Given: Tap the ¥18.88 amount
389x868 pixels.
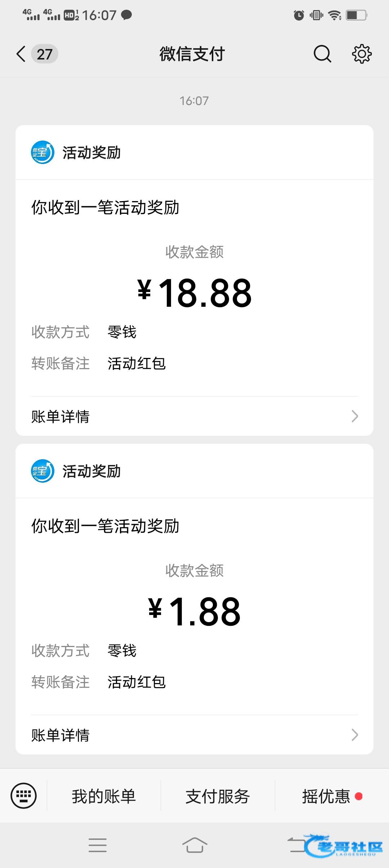Looking at the screenshot, I should (x=194, y=293).
